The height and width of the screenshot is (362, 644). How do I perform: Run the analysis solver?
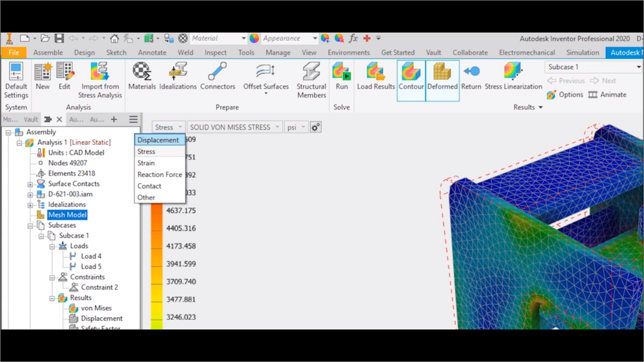(342, 76)
